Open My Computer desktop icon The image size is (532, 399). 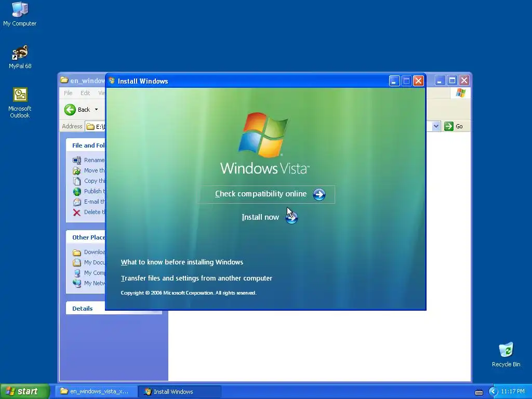pyautogui.click(x=20, y=14)
